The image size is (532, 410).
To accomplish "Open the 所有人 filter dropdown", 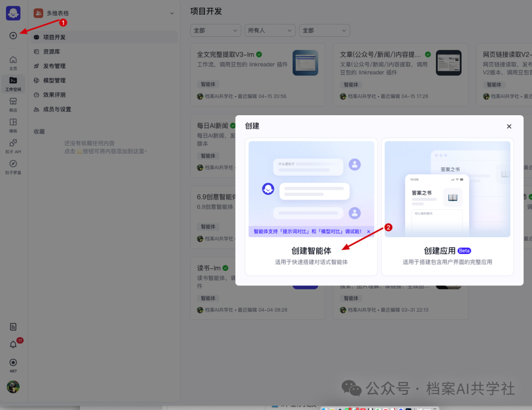I will (x=270, y=31).
